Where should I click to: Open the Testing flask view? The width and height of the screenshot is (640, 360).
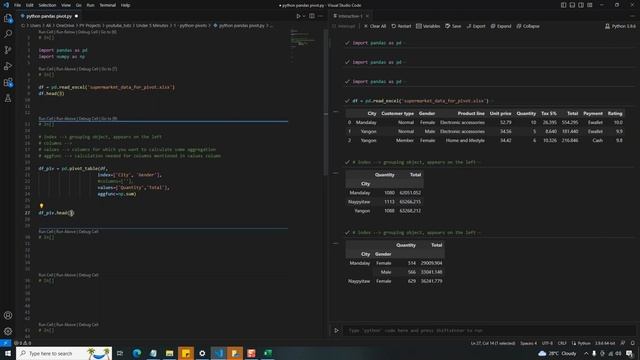8,98
